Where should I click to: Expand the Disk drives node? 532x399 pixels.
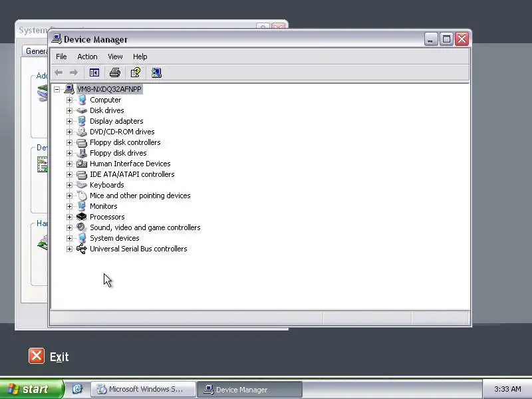pos(70,110)
